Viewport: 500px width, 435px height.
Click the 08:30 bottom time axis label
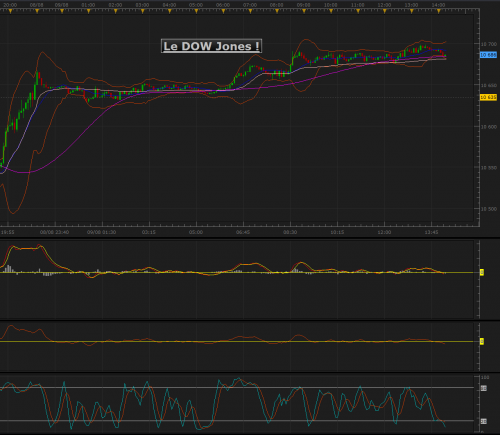coord(290,232)
